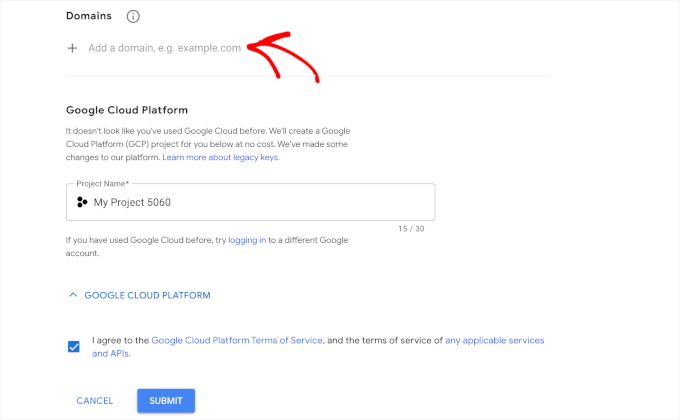Click the 15 / 30 character counter

[x=411, y=229]
